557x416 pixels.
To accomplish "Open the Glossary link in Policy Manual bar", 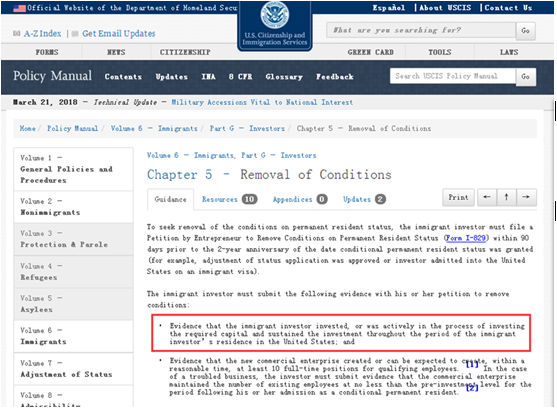I will click(x=284, y=77).
